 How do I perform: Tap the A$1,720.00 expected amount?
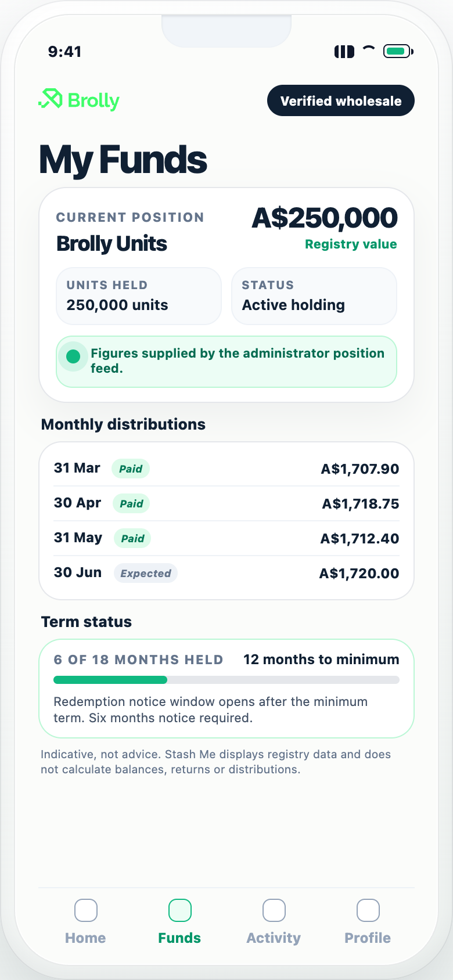tap(359, 573)
